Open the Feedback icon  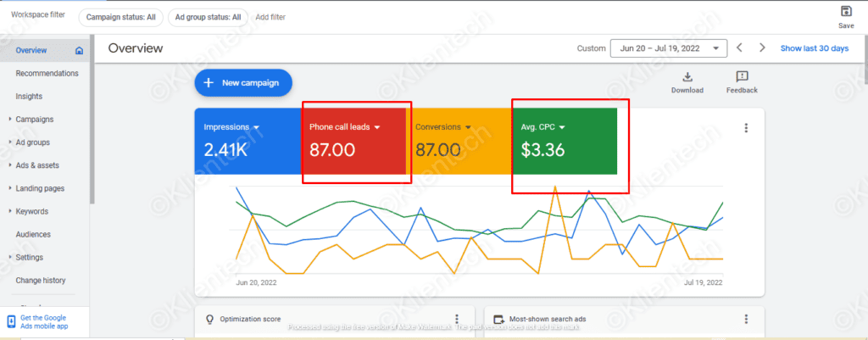coord(742,77)
